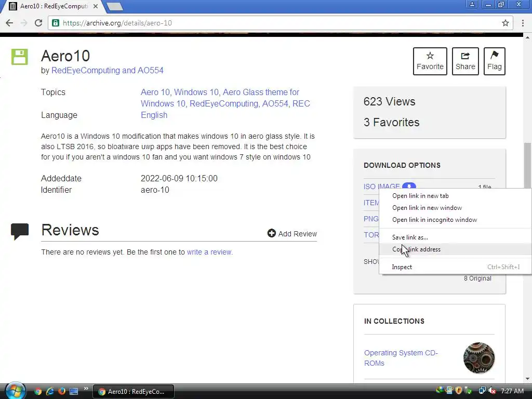The image size is (532, 399).
Task: Click the gears collection thumbnail
Action: [x=478, y=357]
